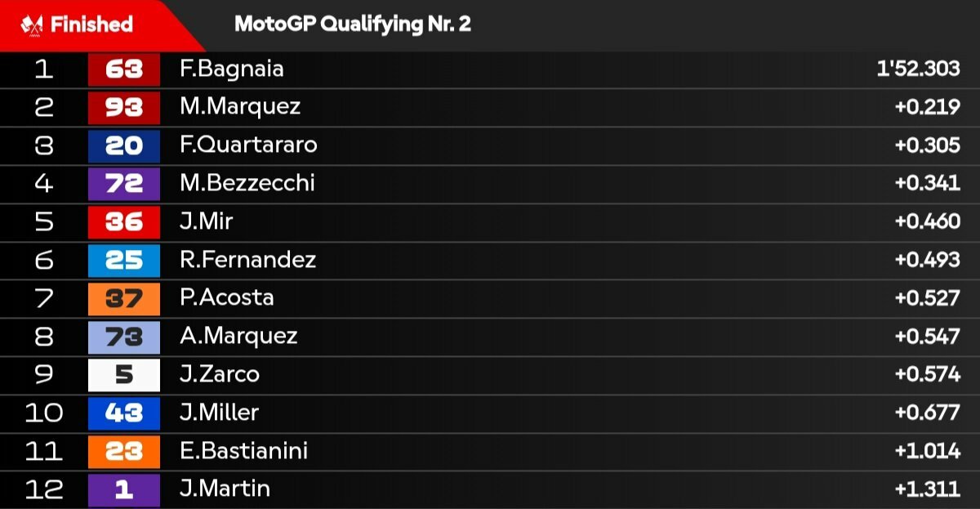The height and width of the screenshot is (509, 980).
Task: Click the Finished session status label
Action: pos(91,25)
